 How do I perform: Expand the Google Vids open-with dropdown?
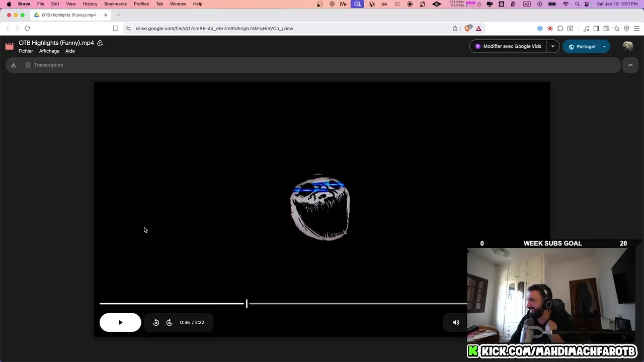(552, 46)
